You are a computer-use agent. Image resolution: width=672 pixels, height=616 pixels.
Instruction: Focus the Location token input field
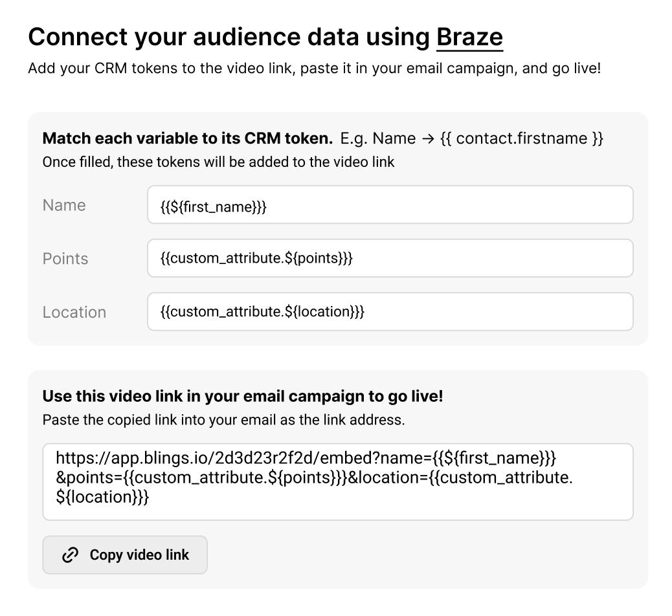click(390, 311)
